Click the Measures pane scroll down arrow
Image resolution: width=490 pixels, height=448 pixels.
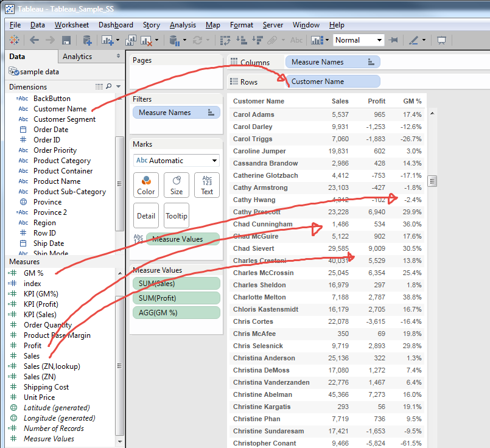point(120,441)
